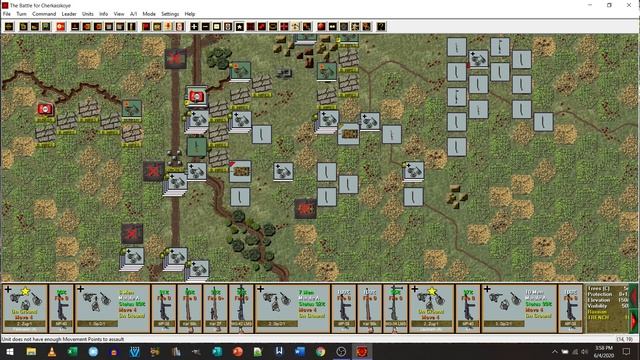The image size is (640, 360).
Task: Open the Settings menu
Action: pyautogui.click(x=170, y=14)
